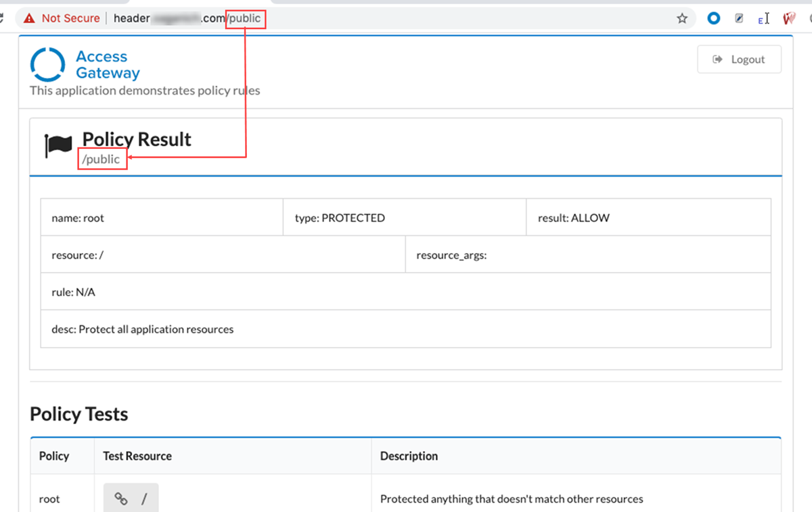Select the 'type: PROTECTED' cell

point(405,218)
